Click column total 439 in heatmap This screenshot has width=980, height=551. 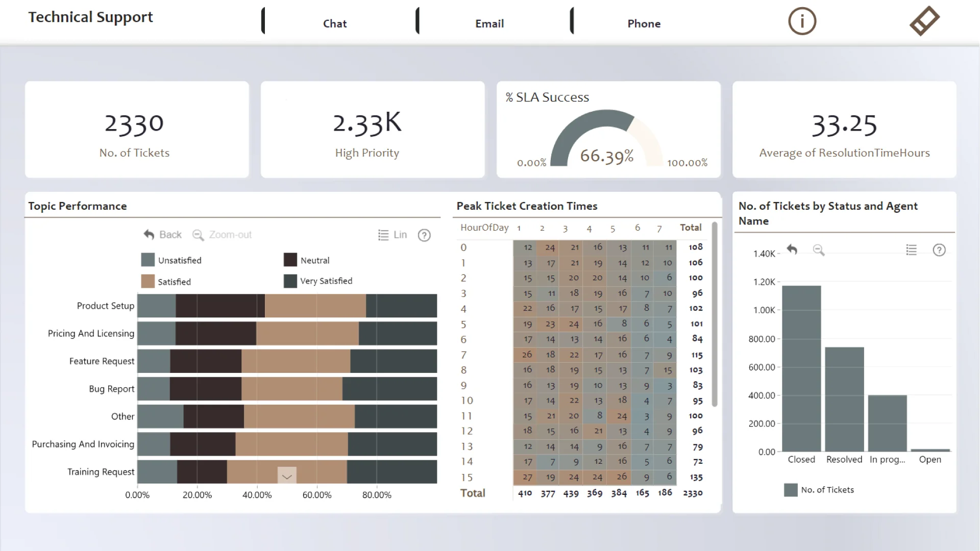(571, 493)
